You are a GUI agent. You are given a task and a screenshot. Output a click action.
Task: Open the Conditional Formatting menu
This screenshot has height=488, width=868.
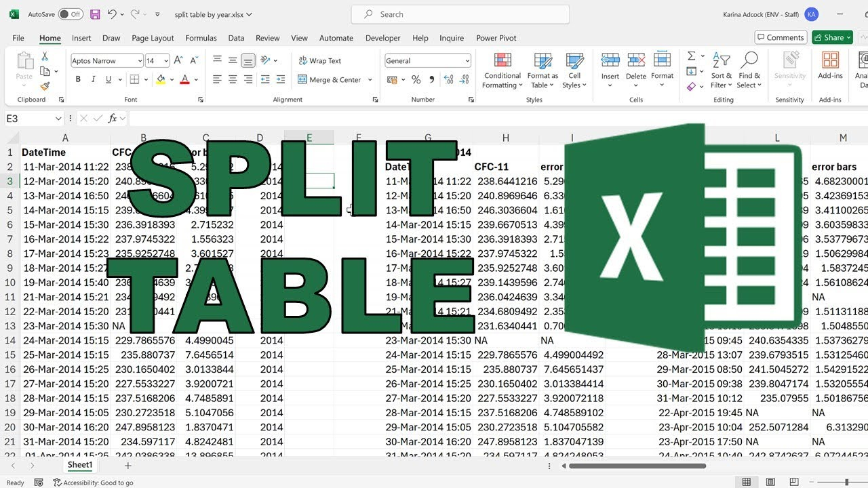(502, 70)
